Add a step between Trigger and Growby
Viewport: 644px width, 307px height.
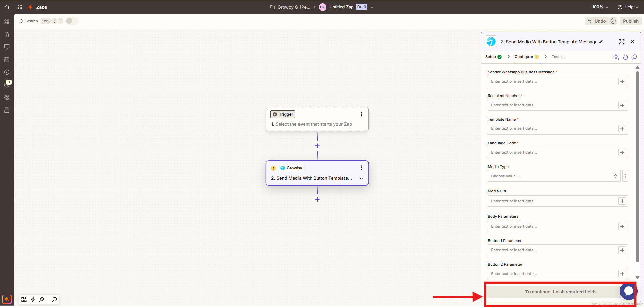point(317,146)
